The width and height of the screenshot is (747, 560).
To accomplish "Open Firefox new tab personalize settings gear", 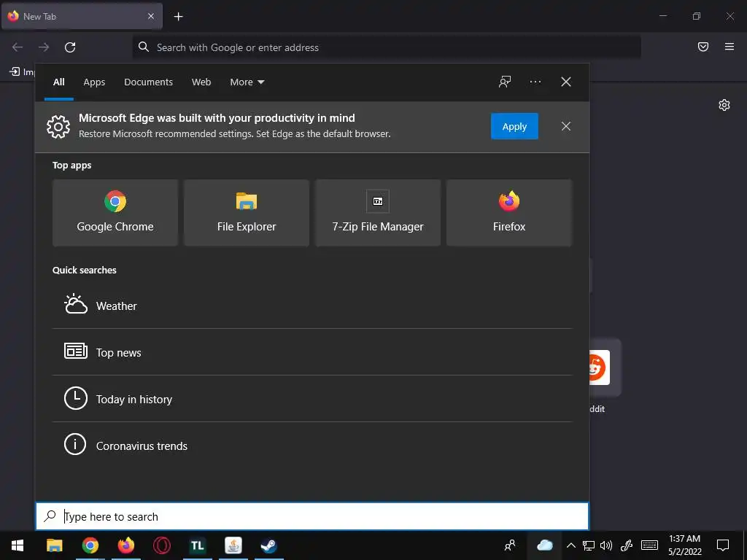I will [x=724, y=105].
